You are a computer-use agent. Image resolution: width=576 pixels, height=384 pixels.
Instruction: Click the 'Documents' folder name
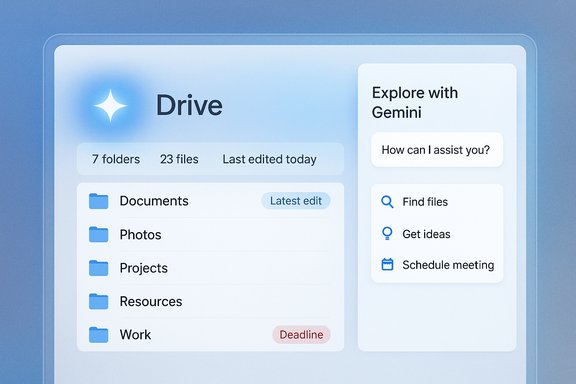click(x=154, y=201)
